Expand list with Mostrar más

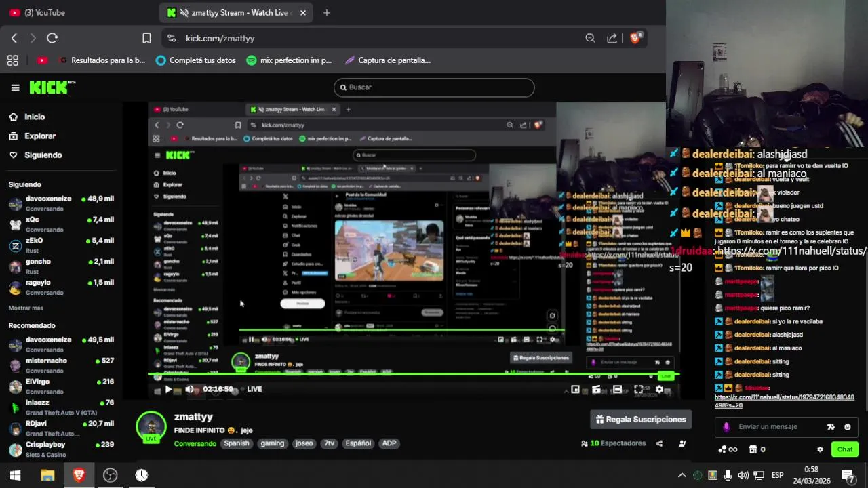click(26, 308)
